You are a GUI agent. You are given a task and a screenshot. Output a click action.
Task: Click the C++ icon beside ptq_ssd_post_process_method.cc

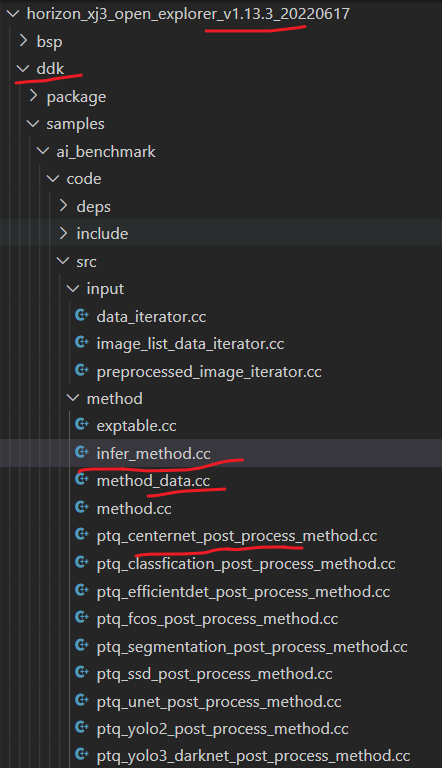tap(82, 672)
